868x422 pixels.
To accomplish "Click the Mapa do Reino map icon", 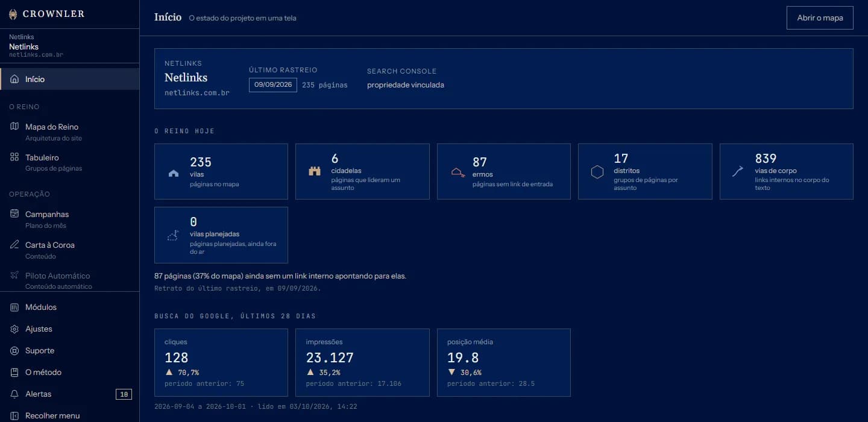I will [x=14, y=127].
